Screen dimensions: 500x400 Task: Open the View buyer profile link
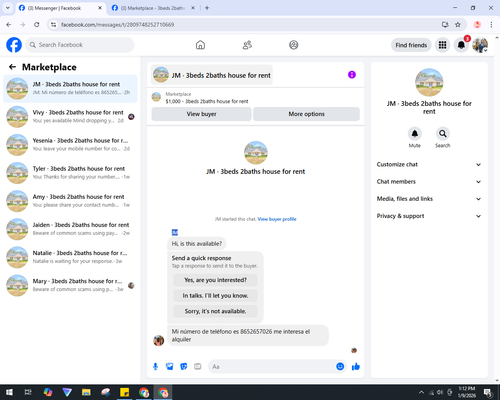277,219
